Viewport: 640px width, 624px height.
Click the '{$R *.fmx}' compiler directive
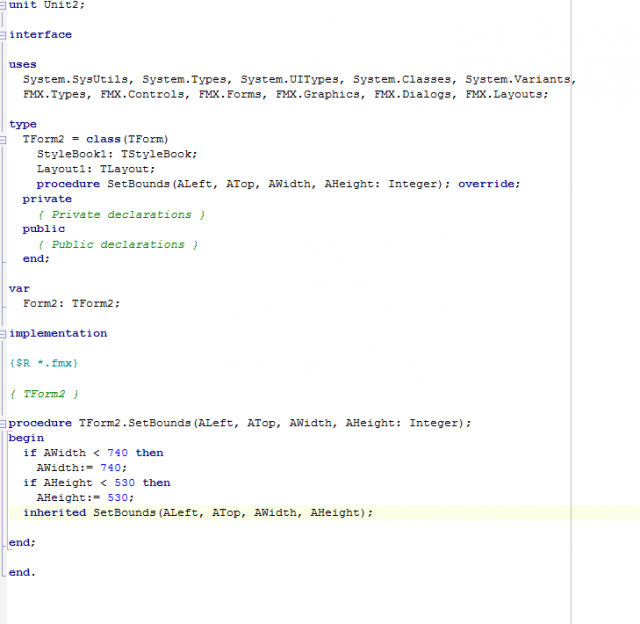coord(44,363)
